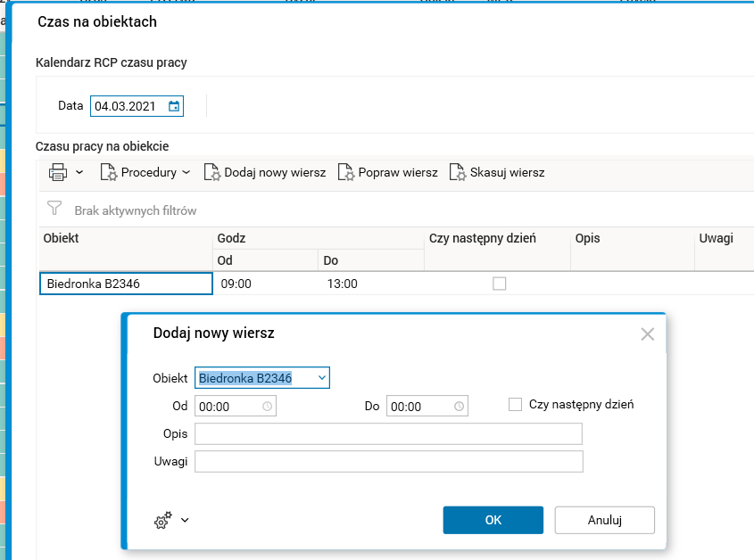
Task: Click the printer icon in toolbar
Action: pyautogui.click(x=58, y=172)
